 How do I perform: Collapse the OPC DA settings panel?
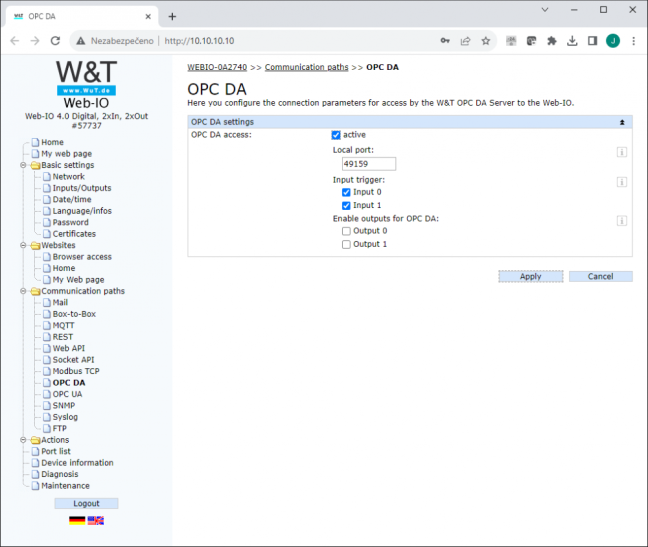[x=622, y=122]
